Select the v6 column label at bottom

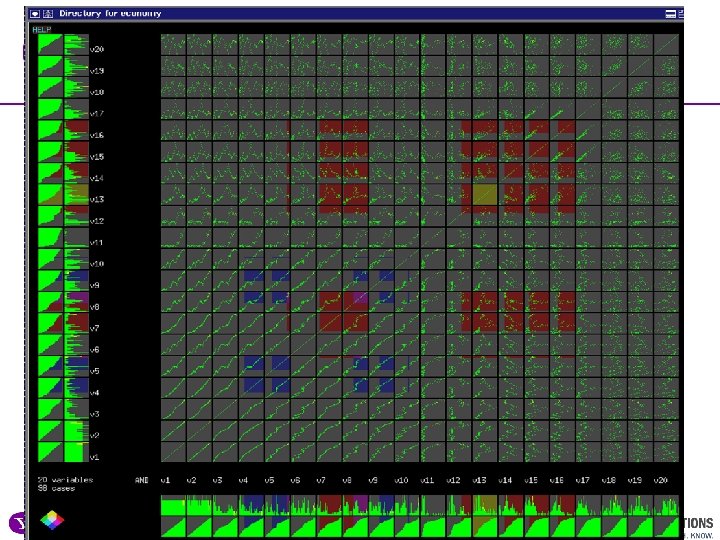click(x=295, y=480)
